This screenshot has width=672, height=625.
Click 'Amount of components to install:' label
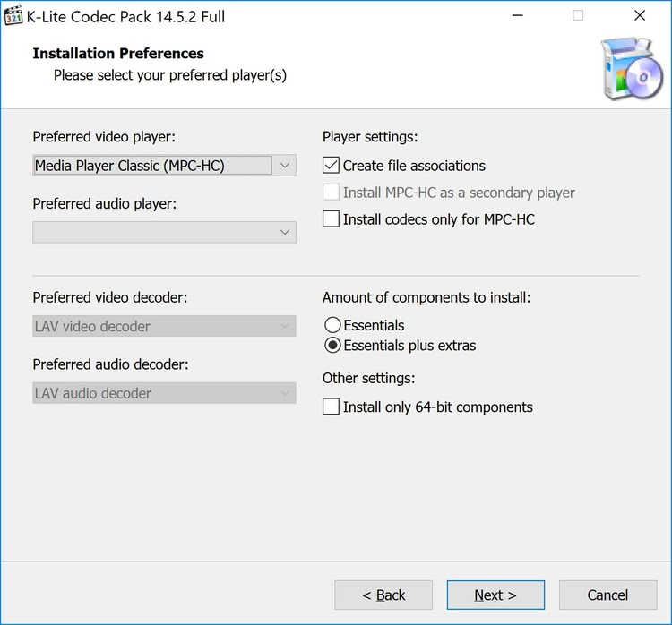point(426,297)
